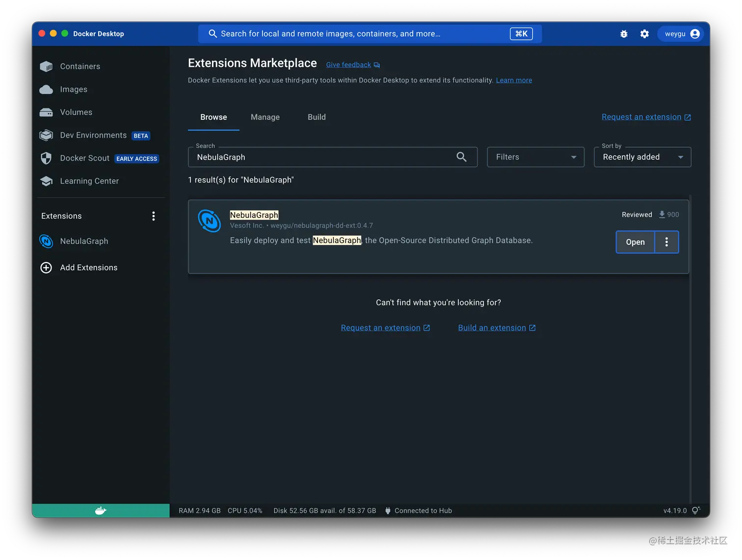The height and width of the screenshot is (560, 742).
Task: Click the RAM 2.94 GB status entry
Action: (x=200, y=511)
